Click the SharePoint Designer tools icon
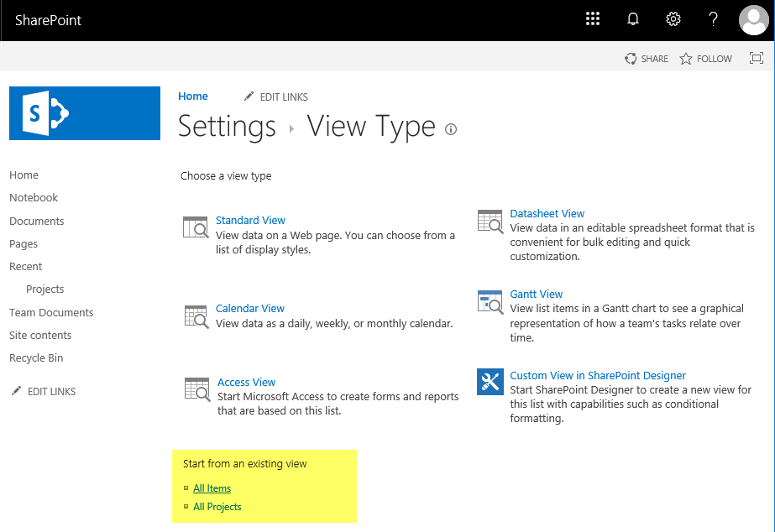This screenshot has width=775, height=532. (x=490, y=382)
